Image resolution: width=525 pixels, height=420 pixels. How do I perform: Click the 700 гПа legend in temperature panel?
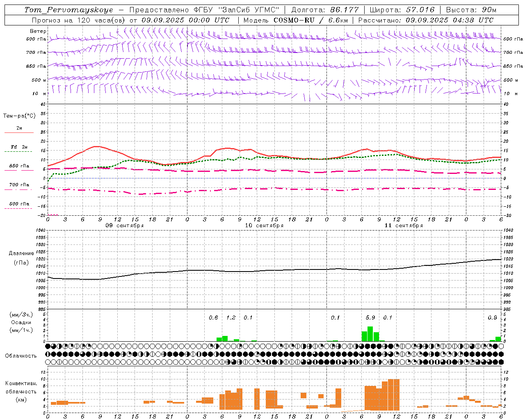pyautogui.click(x=19, y=185)
